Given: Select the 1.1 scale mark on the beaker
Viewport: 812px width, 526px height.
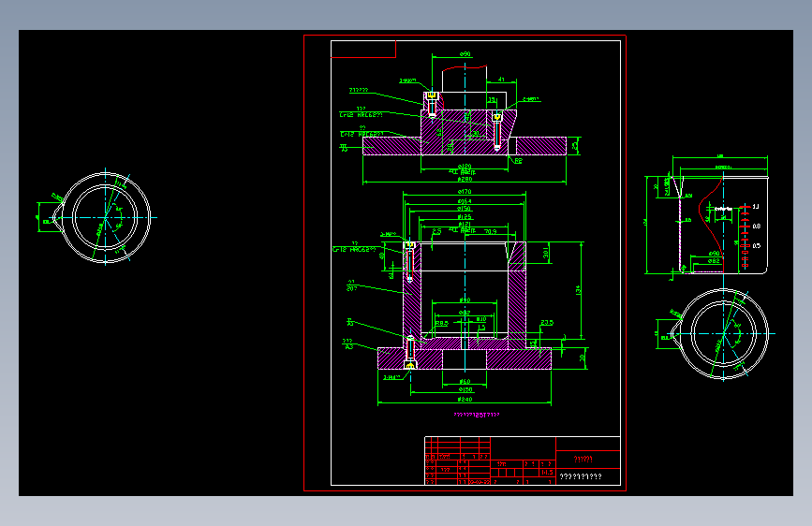Looking at the screenshot, I should [756, 207].
